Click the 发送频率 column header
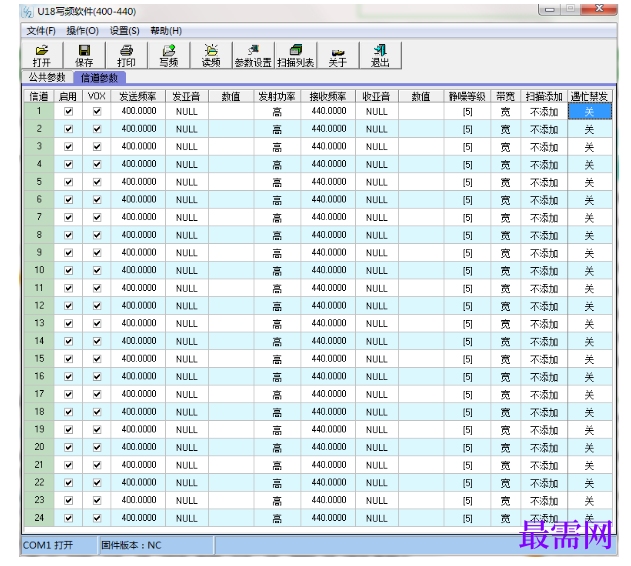 click(138, 97)
